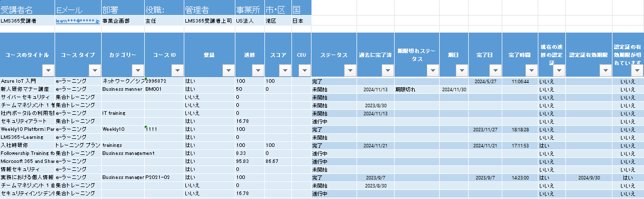
Task: Select the 2024/11/30 due date cell
Action: (454, 89)
